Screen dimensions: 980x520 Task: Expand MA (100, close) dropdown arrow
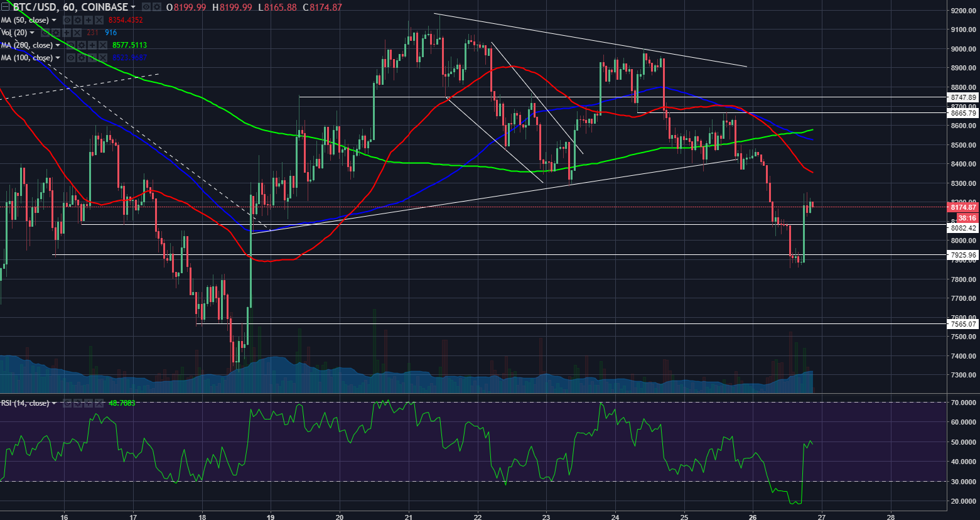point(58,58)
